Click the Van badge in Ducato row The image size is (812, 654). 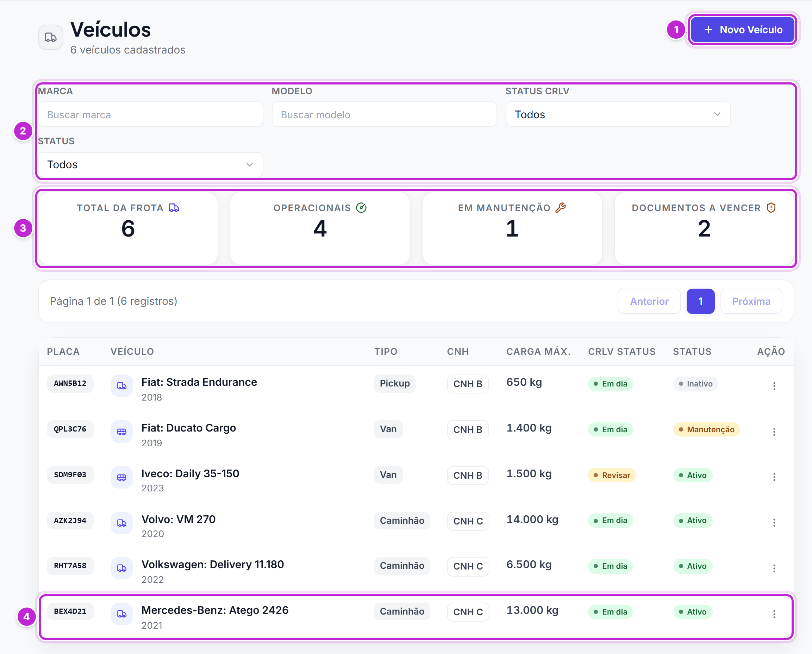388,429
